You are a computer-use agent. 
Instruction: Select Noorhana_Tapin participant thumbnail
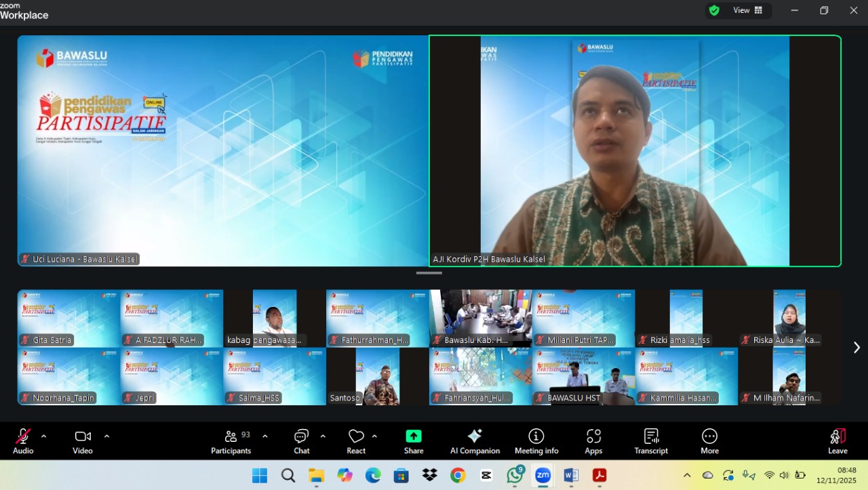tap(68, 377)
